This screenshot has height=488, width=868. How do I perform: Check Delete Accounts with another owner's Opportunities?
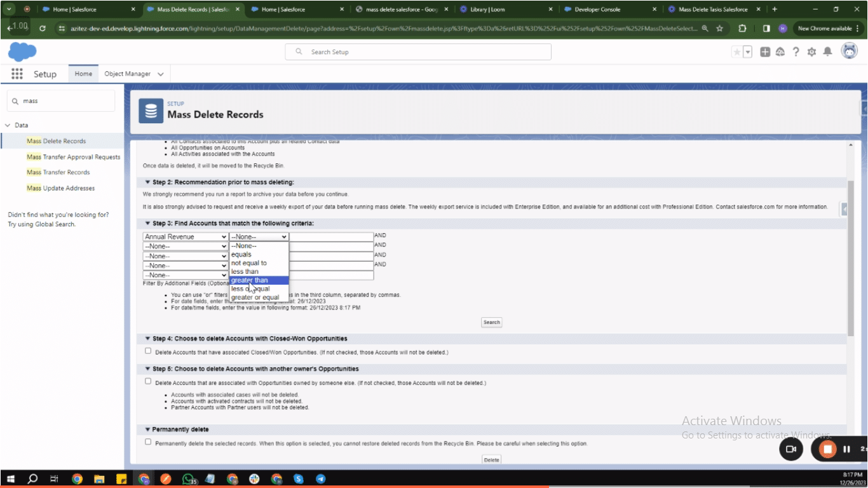tap(148, 382)
